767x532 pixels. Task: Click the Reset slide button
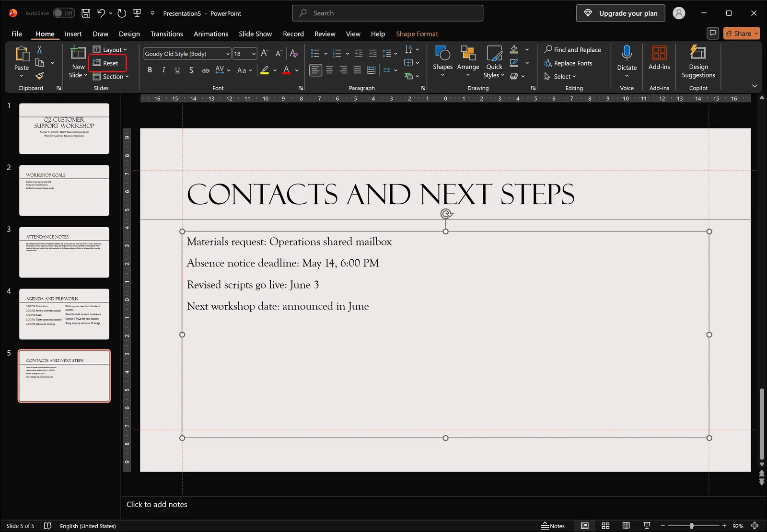pos(107,63)
